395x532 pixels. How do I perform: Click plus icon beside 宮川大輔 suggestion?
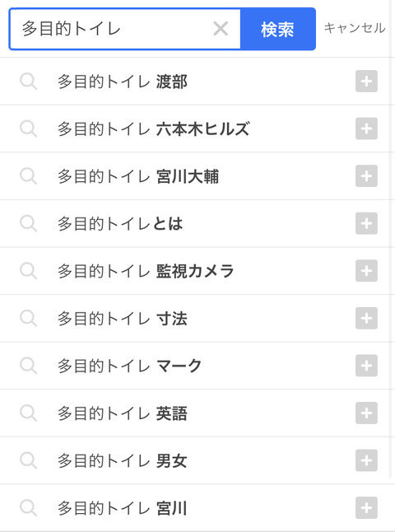(366, 176)
